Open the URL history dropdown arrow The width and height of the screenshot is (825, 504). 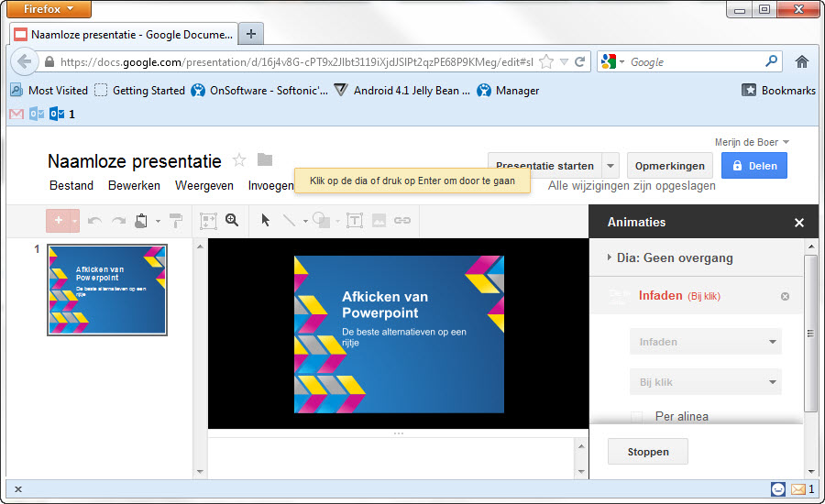564,62
